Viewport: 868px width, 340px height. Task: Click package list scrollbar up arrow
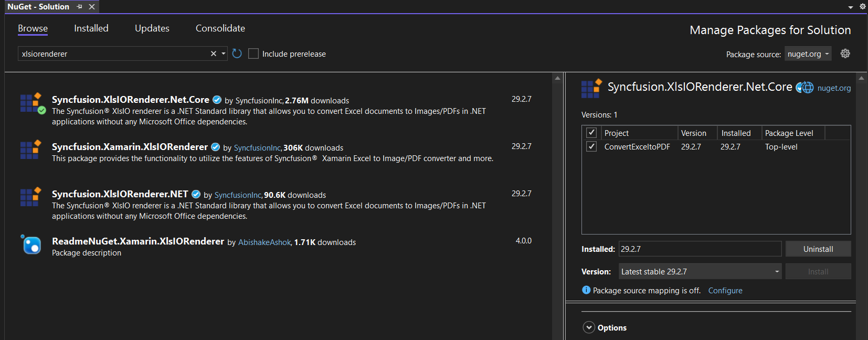(557, 78)
